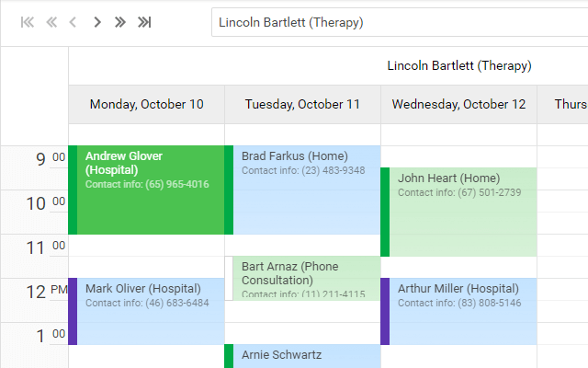Go to the previous day arrow
This screenshot has width=588, height=368.
[73, 22]
